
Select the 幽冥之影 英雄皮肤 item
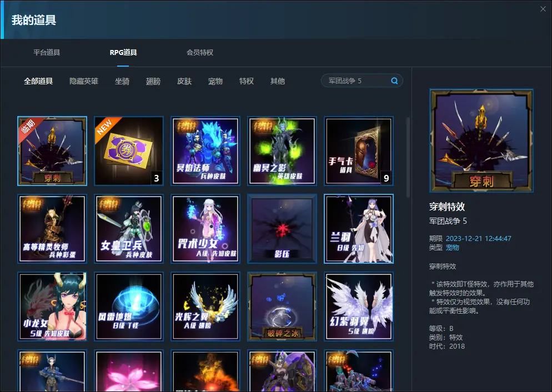[x=282, y=151]
